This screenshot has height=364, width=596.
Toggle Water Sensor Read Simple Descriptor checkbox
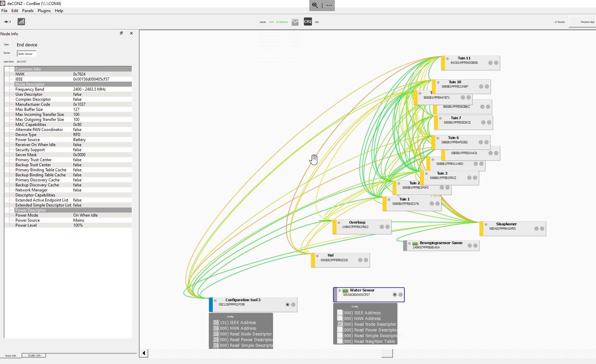click(x=340, y=335)
